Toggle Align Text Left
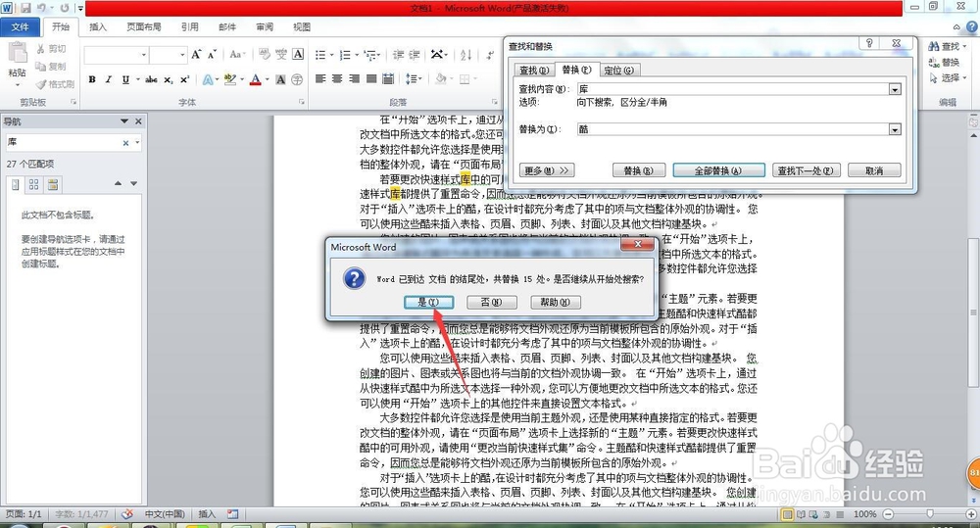The height and width of the screenshot is (528, 980). click(320, 78)
